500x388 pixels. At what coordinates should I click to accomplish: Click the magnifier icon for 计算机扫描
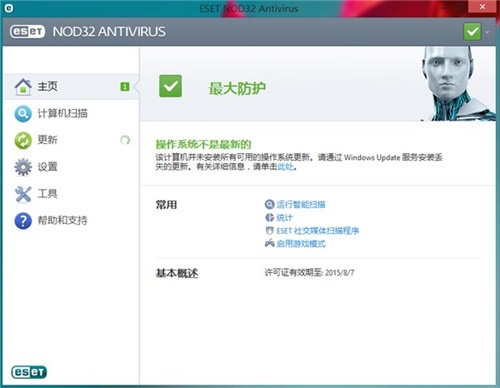pos(23,114)
